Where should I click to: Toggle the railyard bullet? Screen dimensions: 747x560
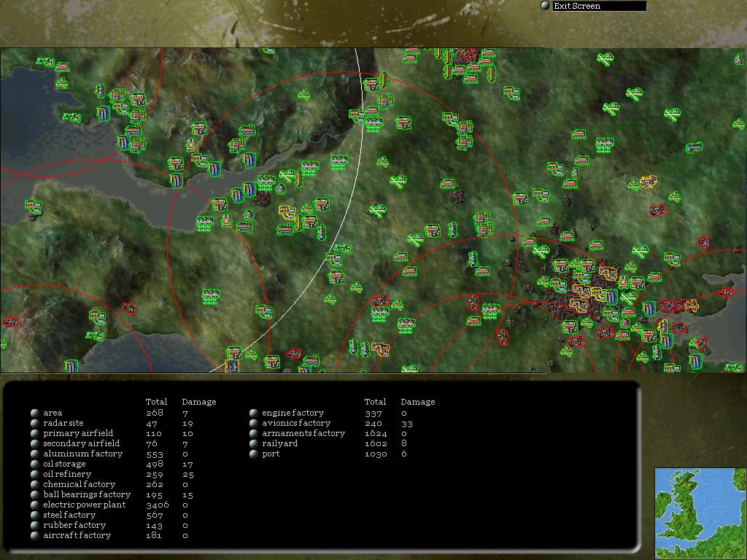(254, 443)
